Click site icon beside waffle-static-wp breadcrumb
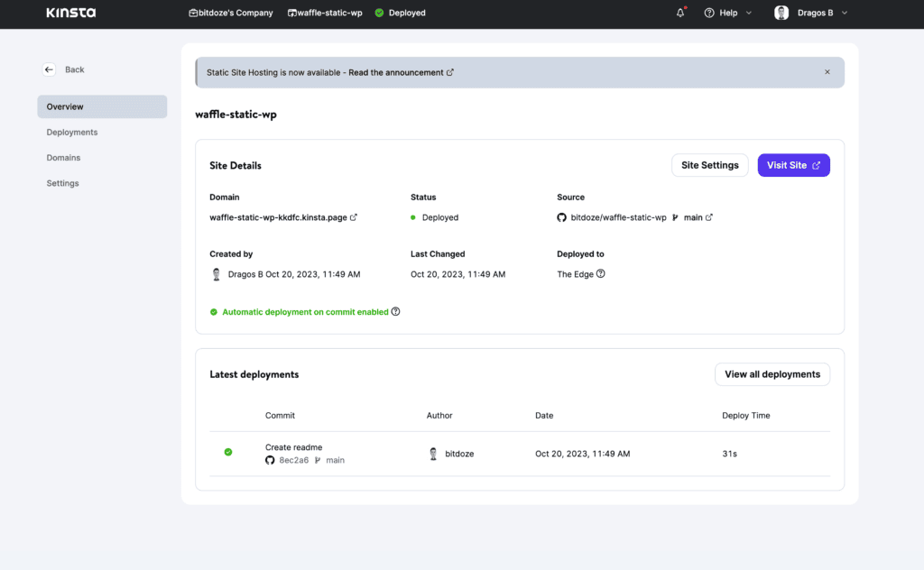Image resolution: width=924 pixels, height=570 pixels. [291, 13]
